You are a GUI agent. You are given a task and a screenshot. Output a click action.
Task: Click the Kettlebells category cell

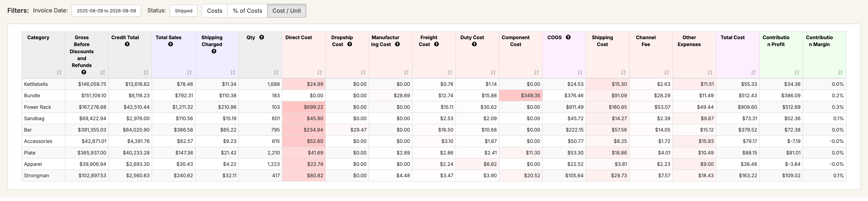[x=44, y=84]
